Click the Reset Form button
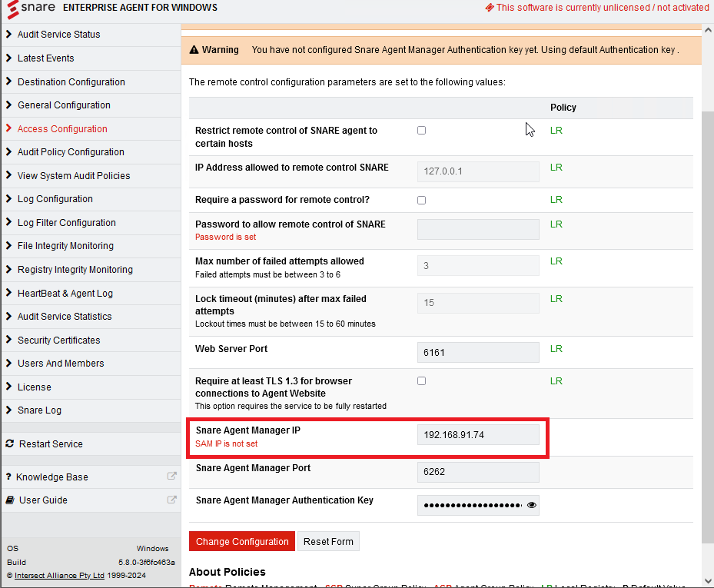 [x=328, y=542]
